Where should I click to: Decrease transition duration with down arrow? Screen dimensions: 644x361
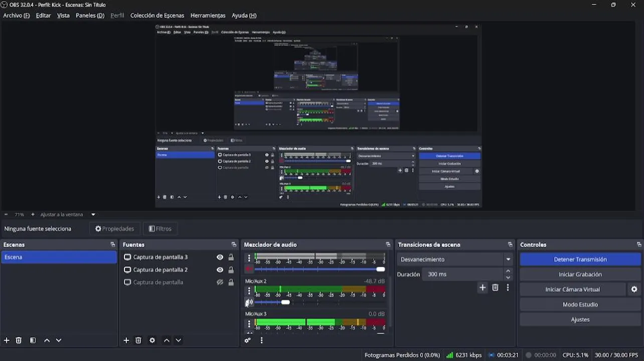click(x=508, y=277)
